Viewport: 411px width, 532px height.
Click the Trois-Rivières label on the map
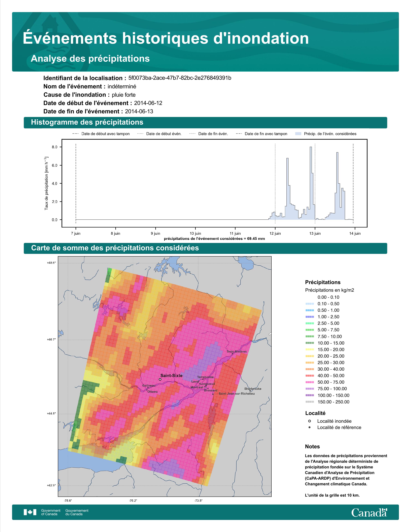(x=236, y=351)
